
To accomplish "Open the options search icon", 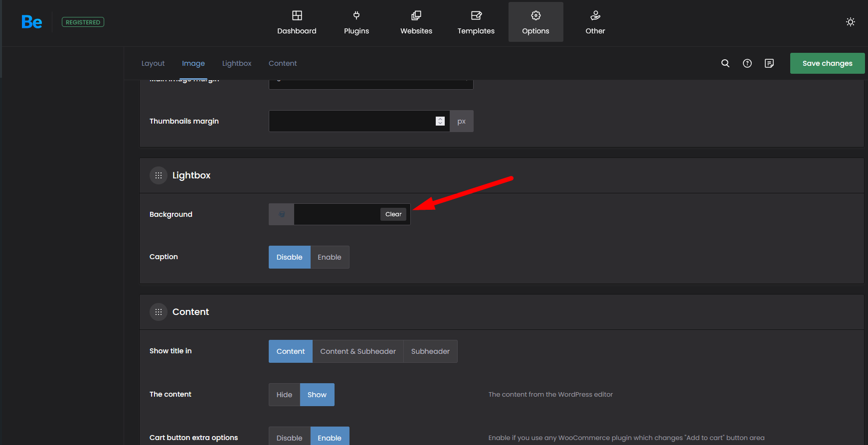I will (x=725, y=63).
